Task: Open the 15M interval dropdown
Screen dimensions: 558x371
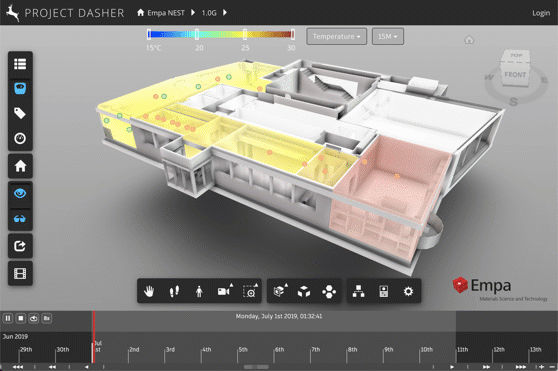Action: click(388, 36)
